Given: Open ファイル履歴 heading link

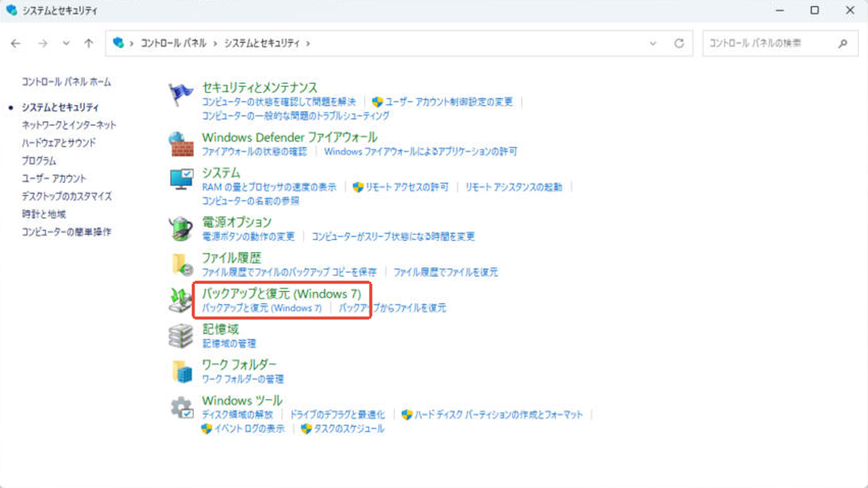Looking at the screenshot, I should 231,258.
